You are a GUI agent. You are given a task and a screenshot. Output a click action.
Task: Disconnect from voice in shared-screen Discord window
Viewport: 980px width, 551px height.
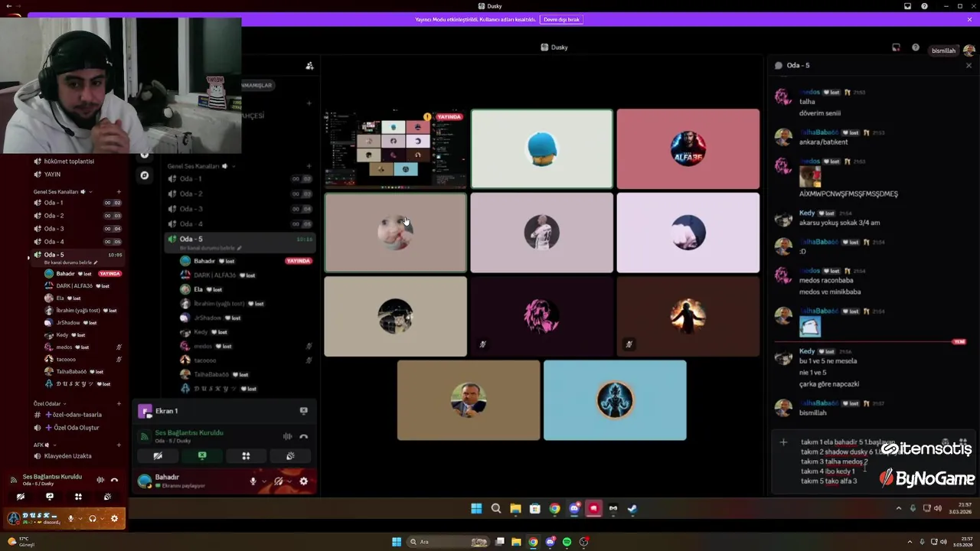303,436
